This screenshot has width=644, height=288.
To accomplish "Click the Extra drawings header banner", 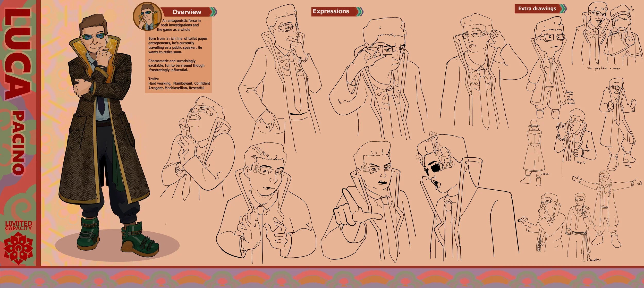I will click(x=537, y=9).
